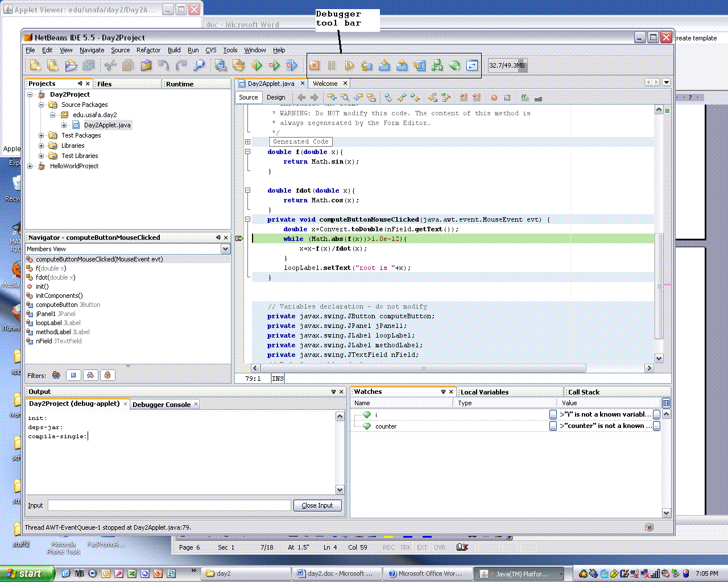Click the Pause debugger icon
Image resolution: width=728 pixels, height=582 pixels.
click(332, 65)
